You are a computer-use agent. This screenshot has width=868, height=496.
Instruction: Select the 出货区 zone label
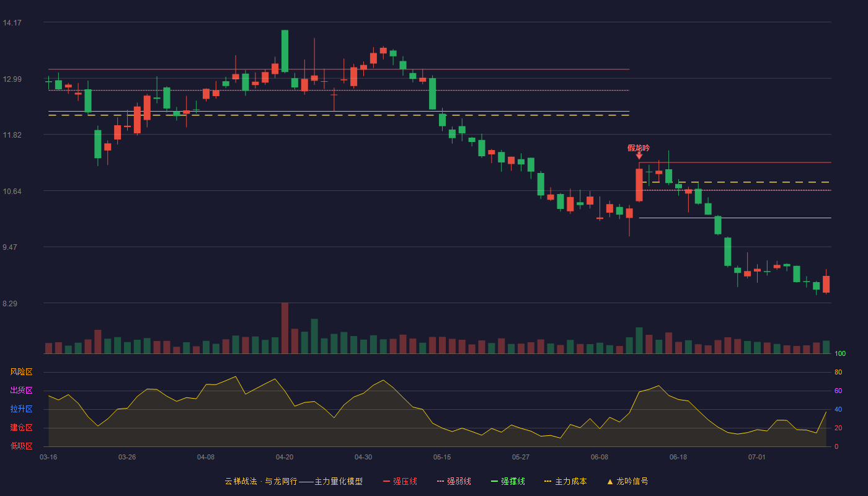click(x=21, y=391)
